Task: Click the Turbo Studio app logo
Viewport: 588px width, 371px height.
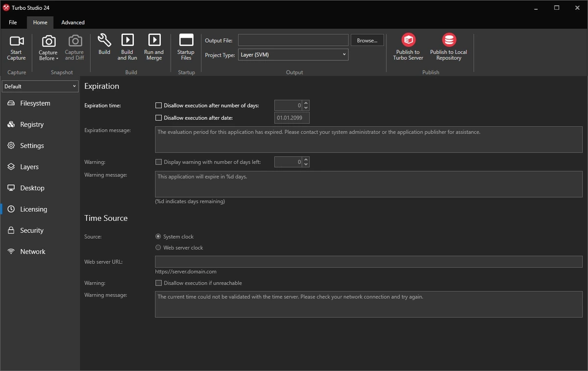Action: (x=6, y=8)
